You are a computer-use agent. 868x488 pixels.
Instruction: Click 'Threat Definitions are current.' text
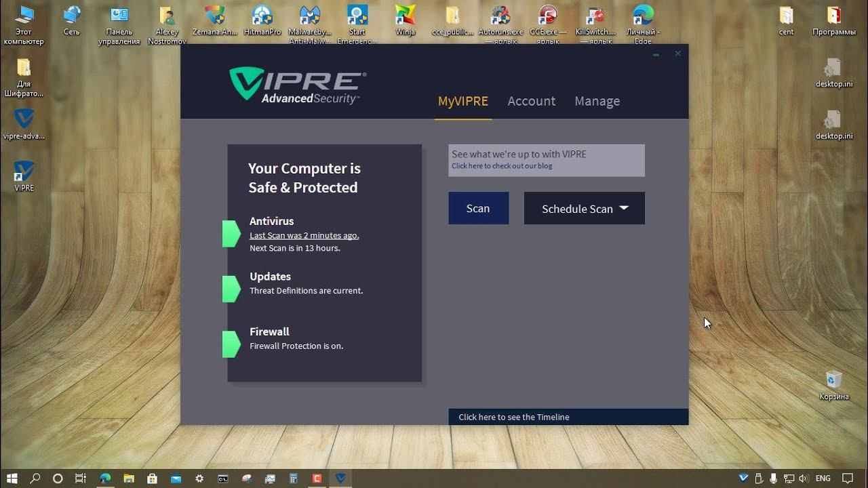pos(307,291)
